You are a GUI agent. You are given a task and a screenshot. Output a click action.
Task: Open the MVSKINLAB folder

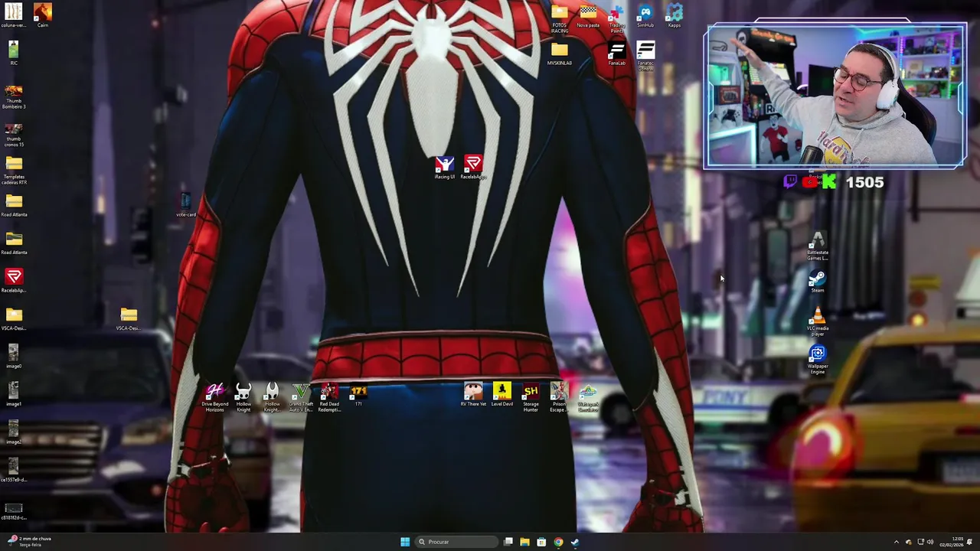click(560, 54)
